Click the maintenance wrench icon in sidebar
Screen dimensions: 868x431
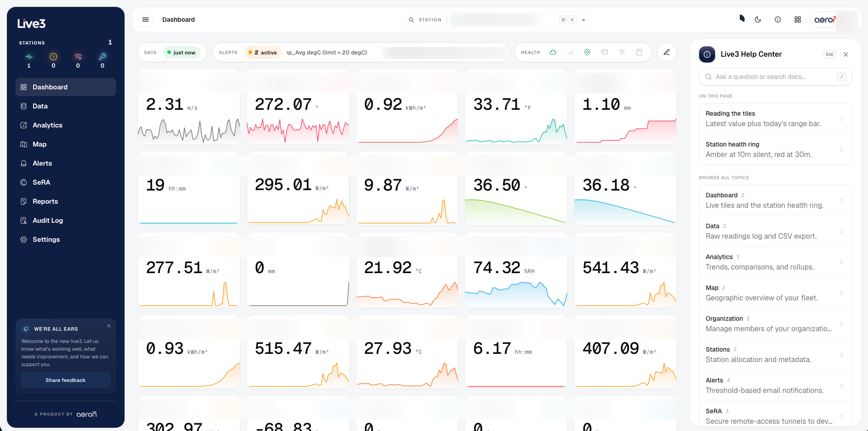pos(102,57)
